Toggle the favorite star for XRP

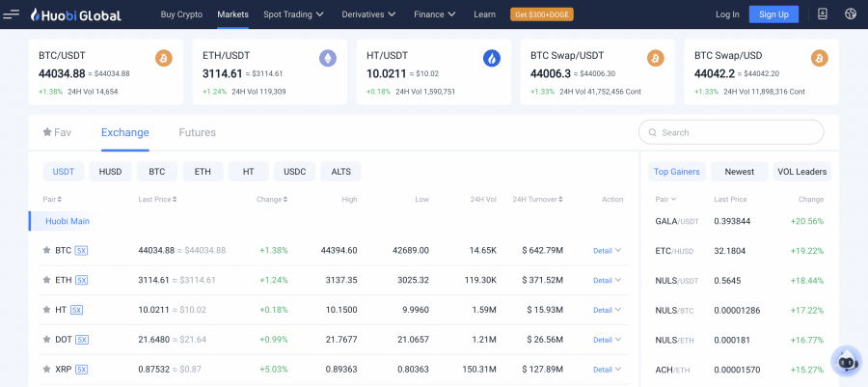[46, 370]
